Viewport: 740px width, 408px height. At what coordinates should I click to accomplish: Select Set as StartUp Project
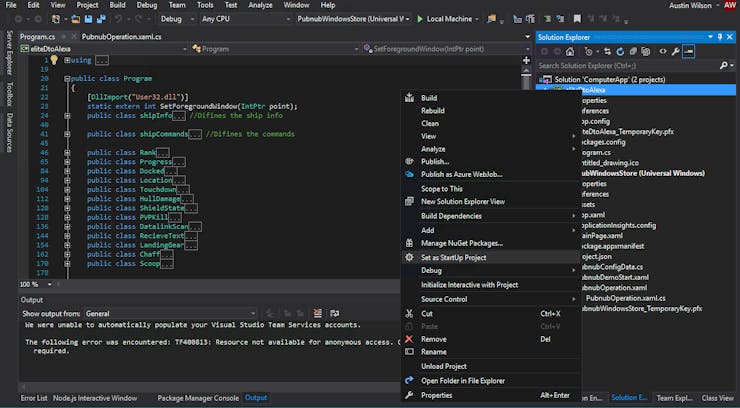(x=490, y=258)
